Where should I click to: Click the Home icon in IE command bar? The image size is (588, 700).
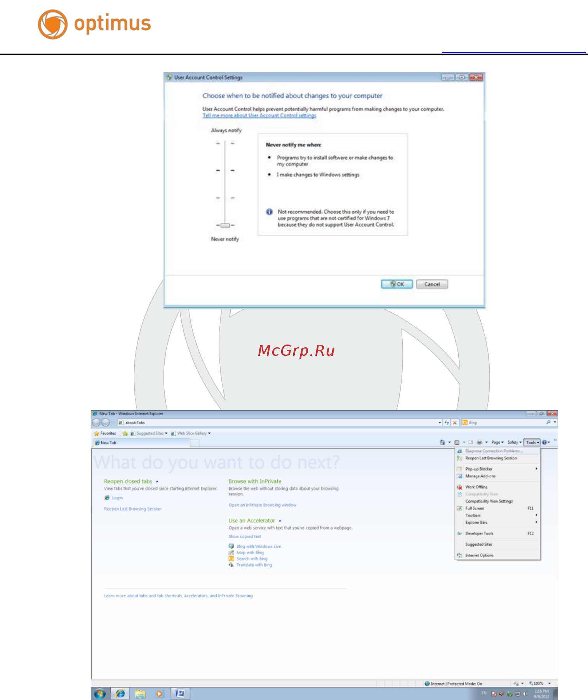click(x=442, y=442)
